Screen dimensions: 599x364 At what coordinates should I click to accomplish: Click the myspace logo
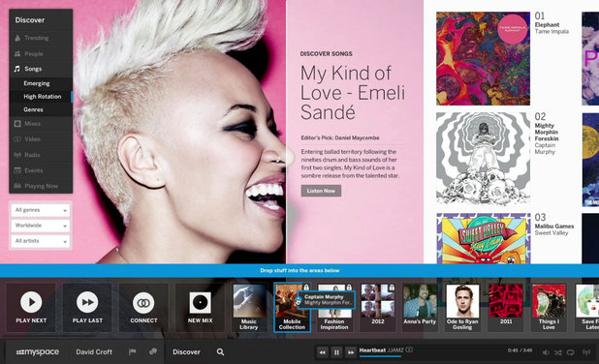click(38, 352)
